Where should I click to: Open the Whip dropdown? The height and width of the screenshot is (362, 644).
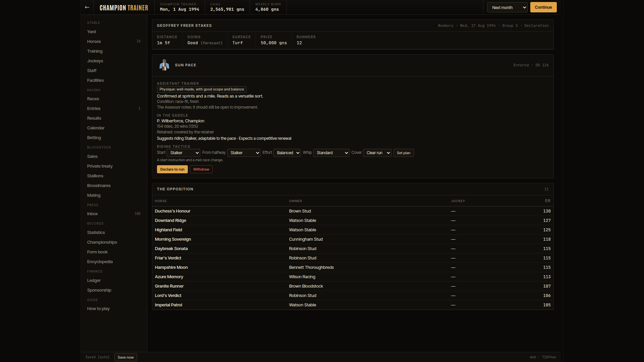point(331,153)
